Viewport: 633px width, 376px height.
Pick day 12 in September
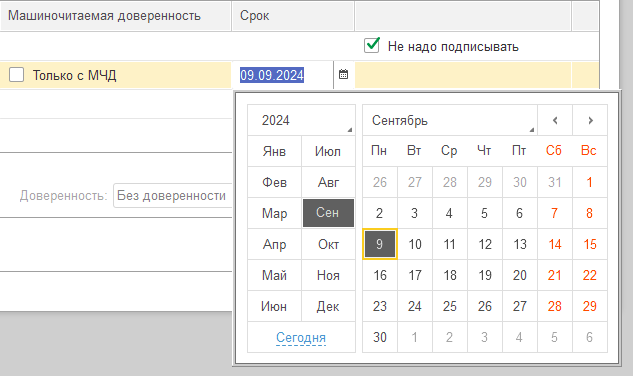[x=485, y=244]
